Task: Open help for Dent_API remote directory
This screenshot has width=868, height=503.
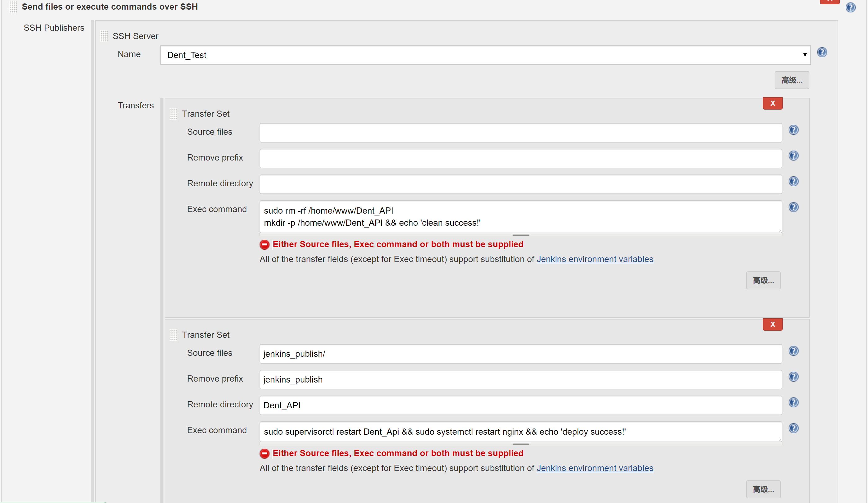Action: 793,403
